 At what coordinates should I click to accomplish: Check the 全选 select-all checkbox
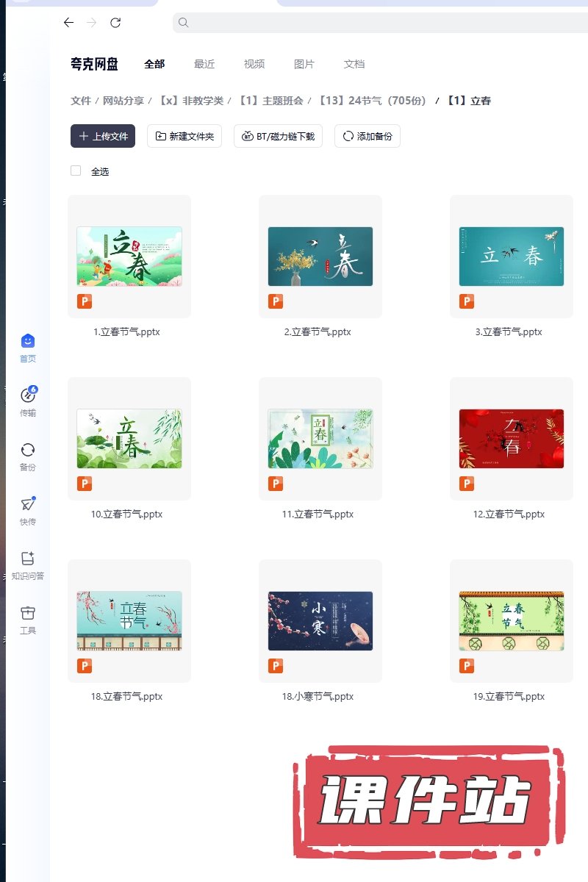point(76,171)
